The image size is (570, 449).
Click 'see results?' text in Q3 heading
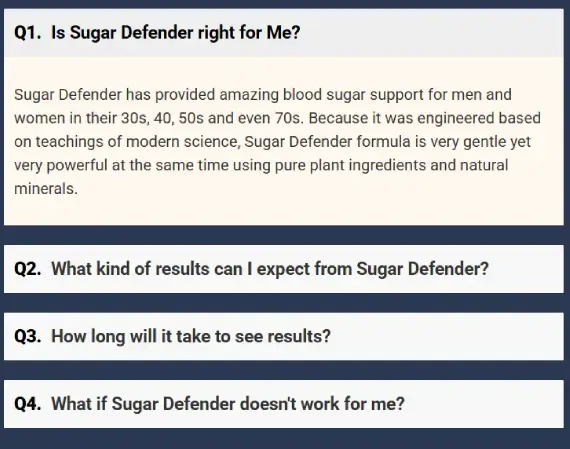click(283, 336)
